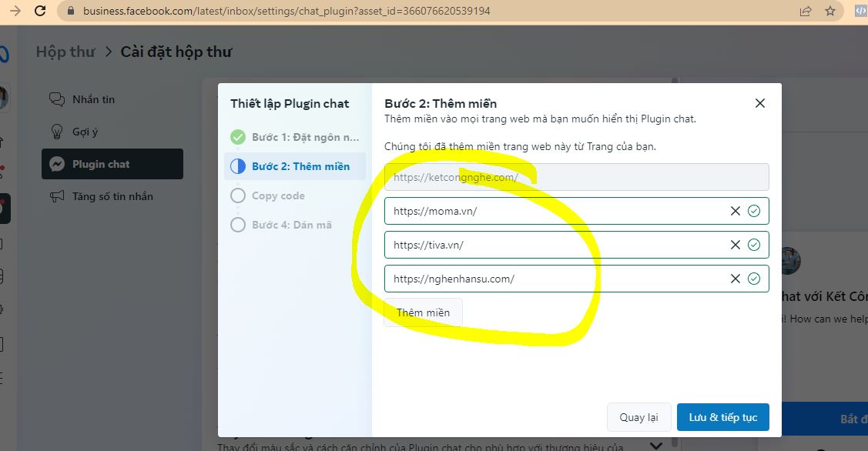Select Bước 4: Dán mã step
Screen dimensions: 868x451
tap(291, 225)
